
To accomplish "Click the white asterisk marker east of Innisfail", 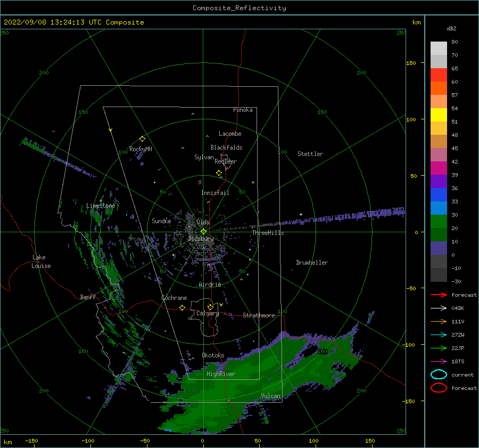I will click(253, 183).
